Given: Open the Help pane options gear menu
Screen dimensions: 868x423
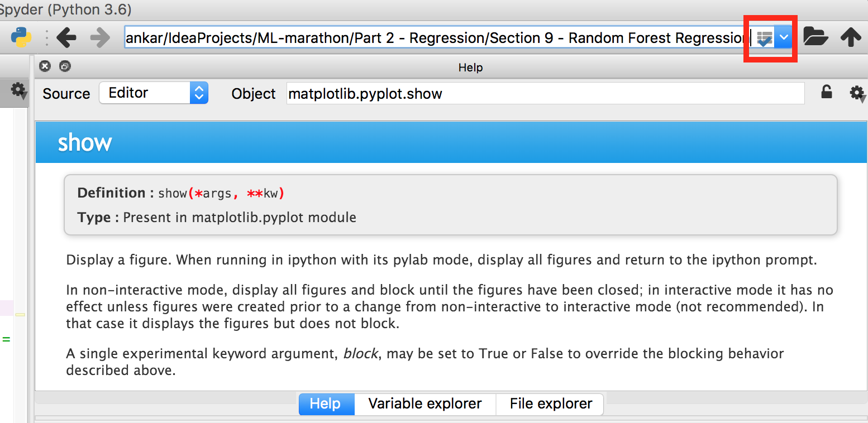Looking at the screenshot, I should [858, 94].
